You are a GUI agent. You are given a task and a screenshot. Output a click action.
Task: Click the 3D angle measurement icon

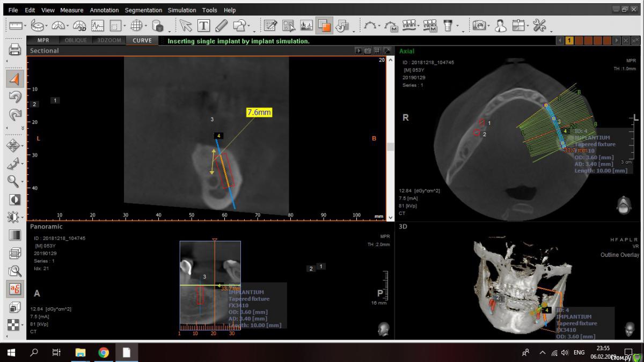coord(79,25)
